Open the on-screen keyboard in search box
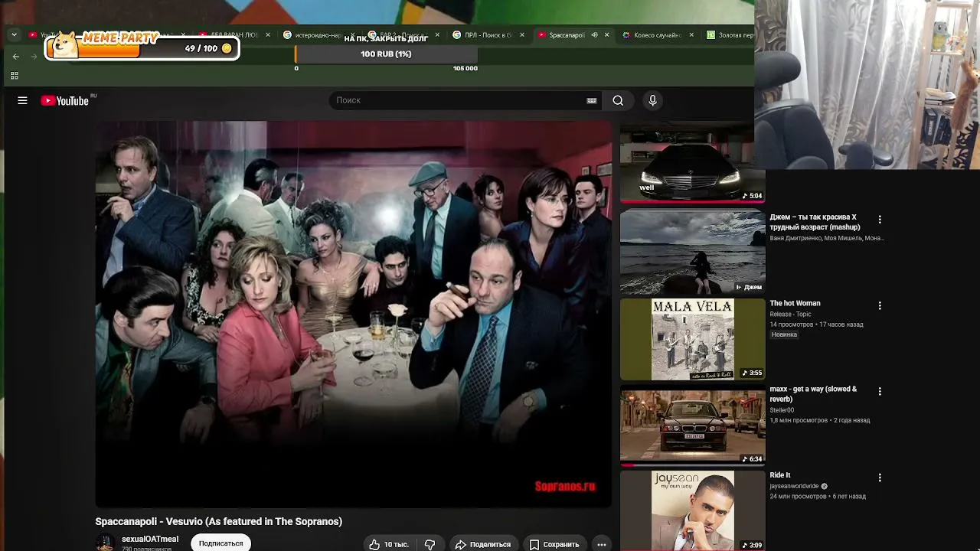 [x=592, y=100]
